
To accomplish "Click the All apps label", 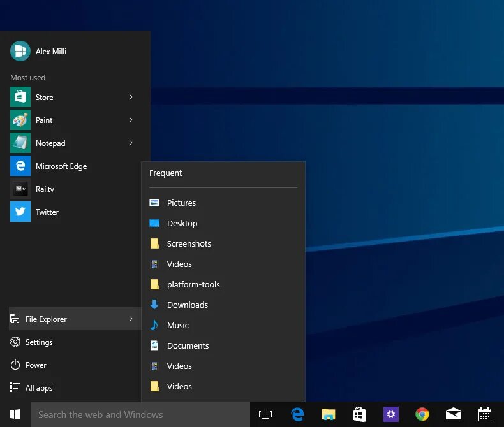I will [x=39, y=388].
